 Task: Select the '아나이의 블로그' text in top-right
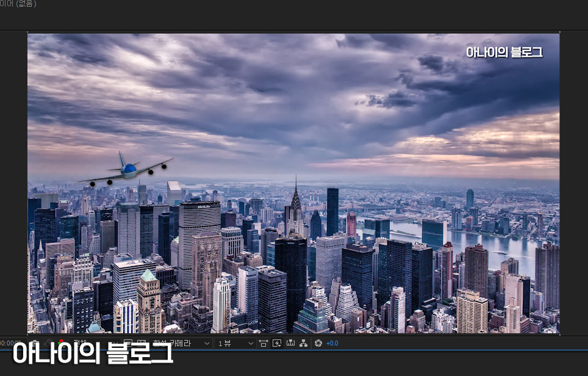tap(504, 52)
